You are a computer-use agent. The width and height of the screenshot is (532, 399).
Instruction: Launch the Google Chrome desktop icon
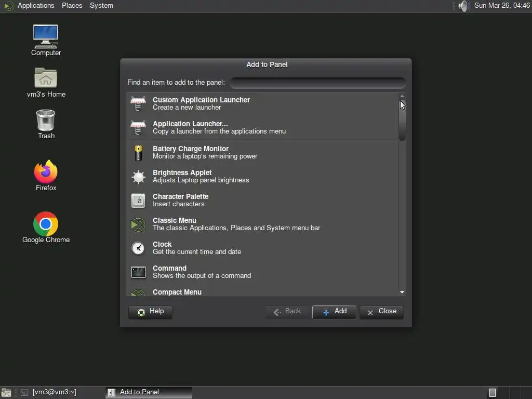(x=46, y=224)
